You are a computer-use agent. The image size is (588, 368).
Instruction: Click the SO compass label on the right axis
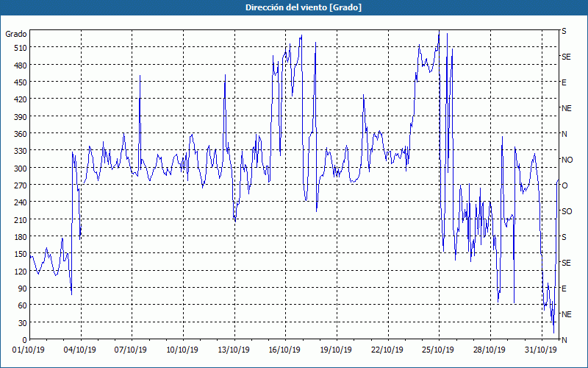point(567,211)
